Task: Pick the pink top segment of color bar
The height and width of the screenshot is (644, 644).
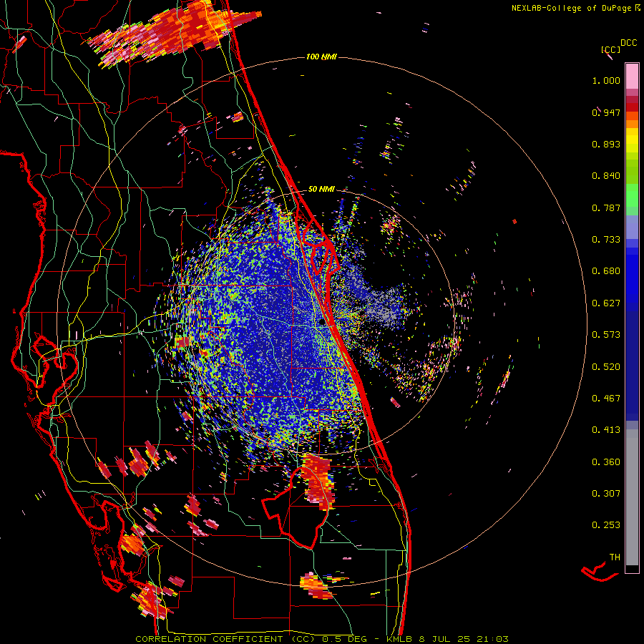Action: (632, 76)
